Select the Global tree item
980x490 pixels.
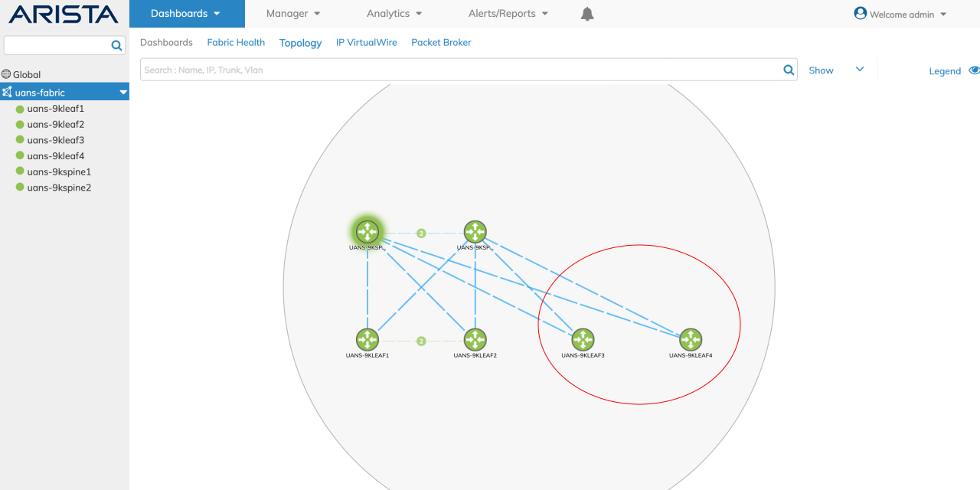[x=27, y=74]
